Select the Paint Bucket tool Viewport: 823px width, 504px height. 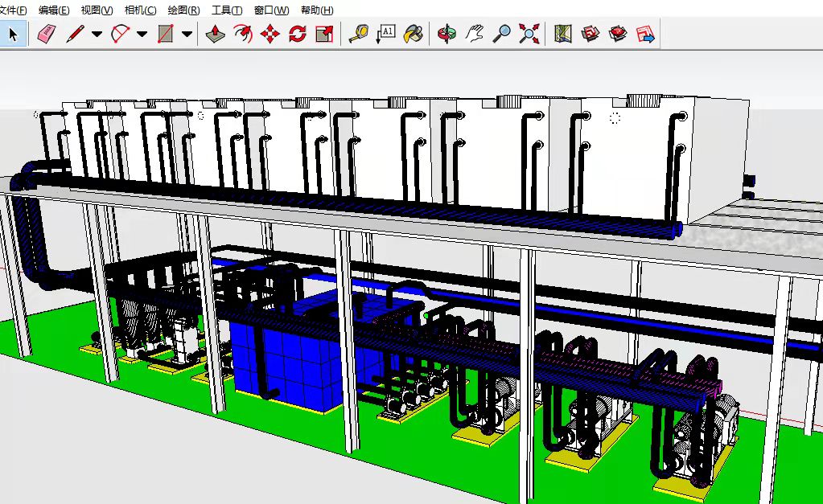click(x=413, y=34)
